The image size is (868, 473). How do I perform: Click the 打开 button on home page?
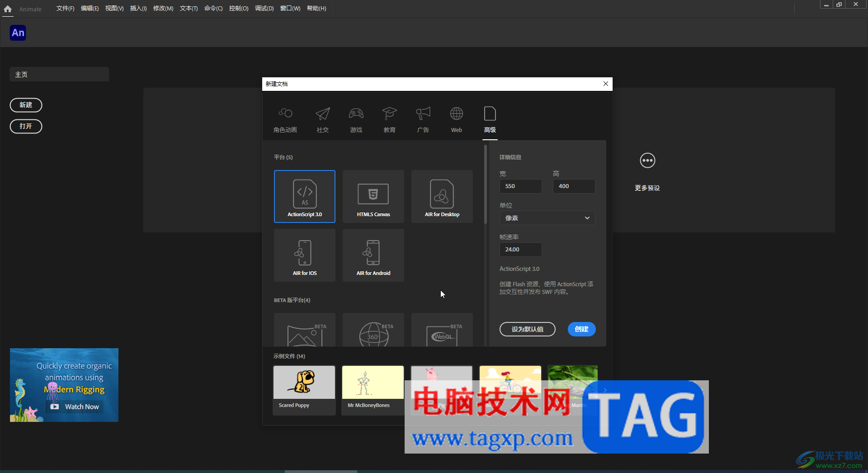click(26, 126)
